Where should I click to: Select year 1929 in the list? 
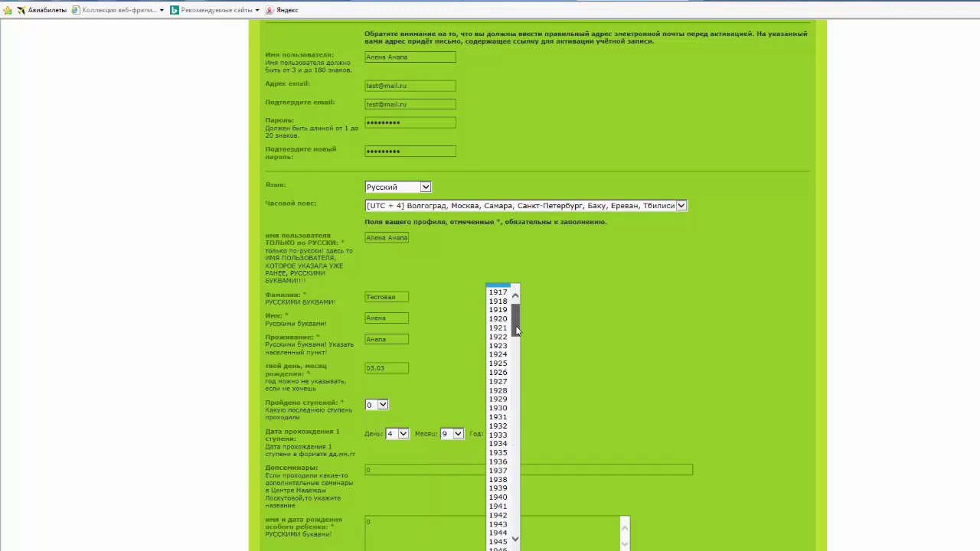point(498,399)
